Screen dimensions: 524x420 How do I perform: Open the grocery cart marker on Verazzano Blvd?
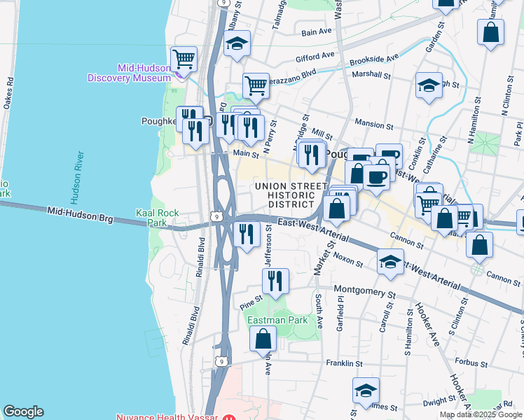tap(256, 88)
